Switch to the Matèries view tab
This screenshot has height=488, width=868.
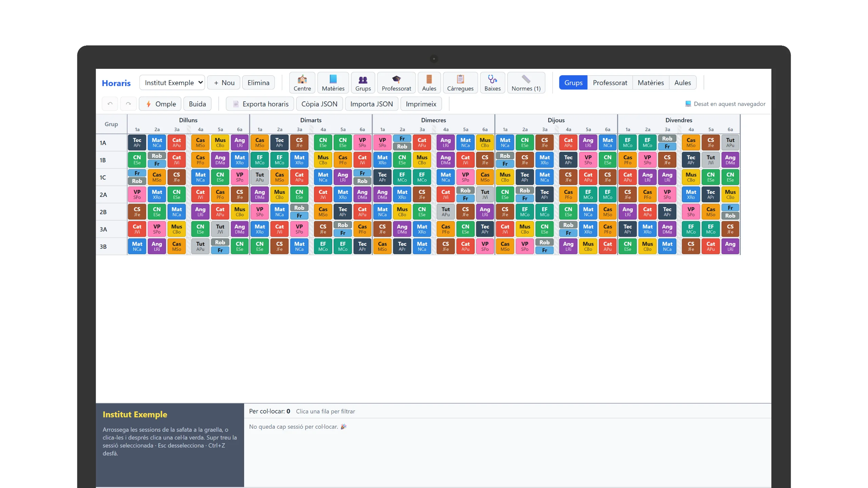[651, 83]
